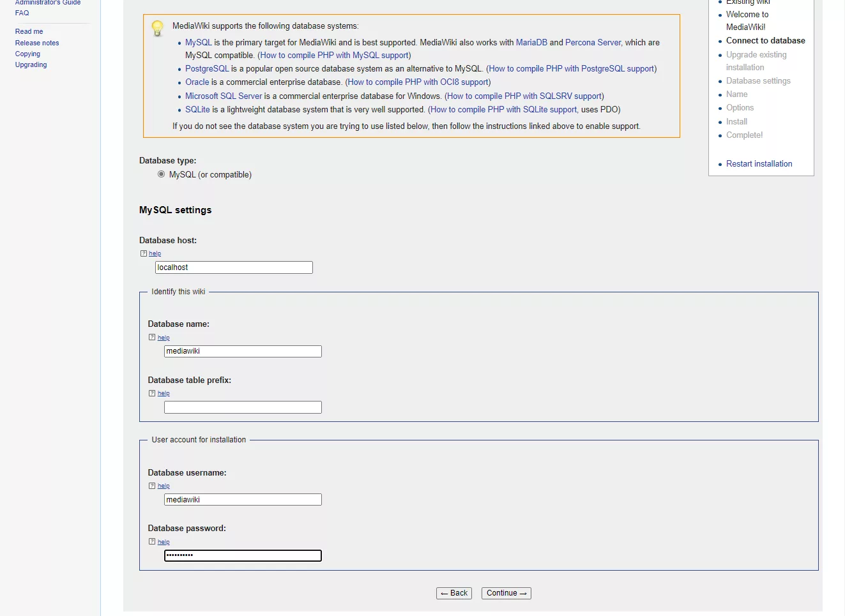
Task: Click help icon under Database name
Action: [152, 338]
